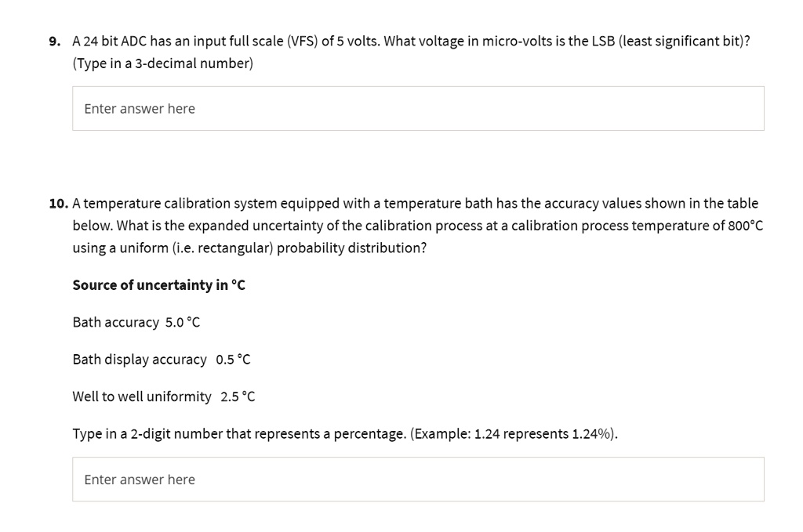Image resolution: width=803 pixels, height=532 pixels.
Task: Click the '(Type in a 3-decimal number)' instruction
Action: coord(162,63)
